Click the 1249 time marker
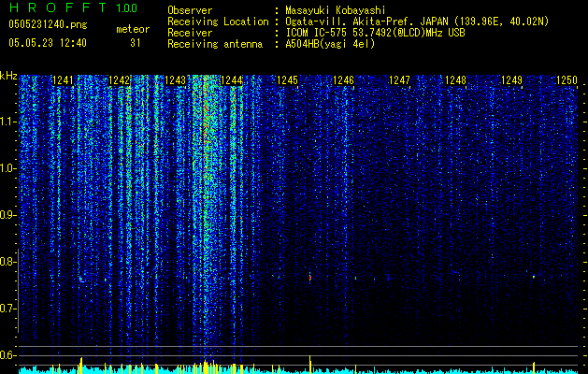The image size is (588, 374). [x=512, y=80]
